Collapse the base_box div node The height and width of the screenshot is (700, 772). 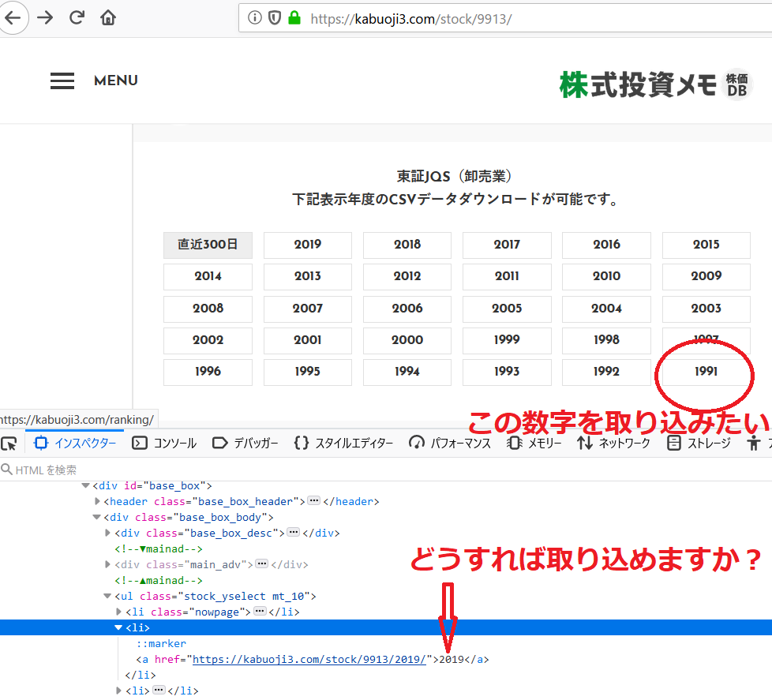(86, 485)
